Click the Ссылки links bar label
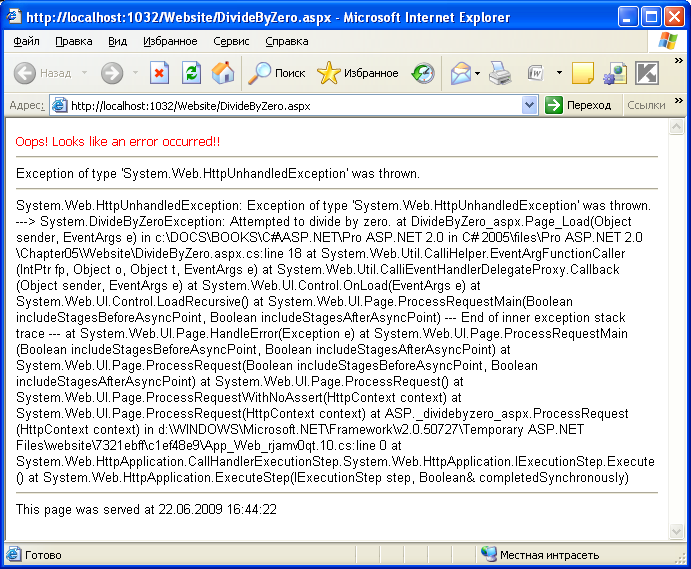Viewport: 691px width, 569px height. 645,105
